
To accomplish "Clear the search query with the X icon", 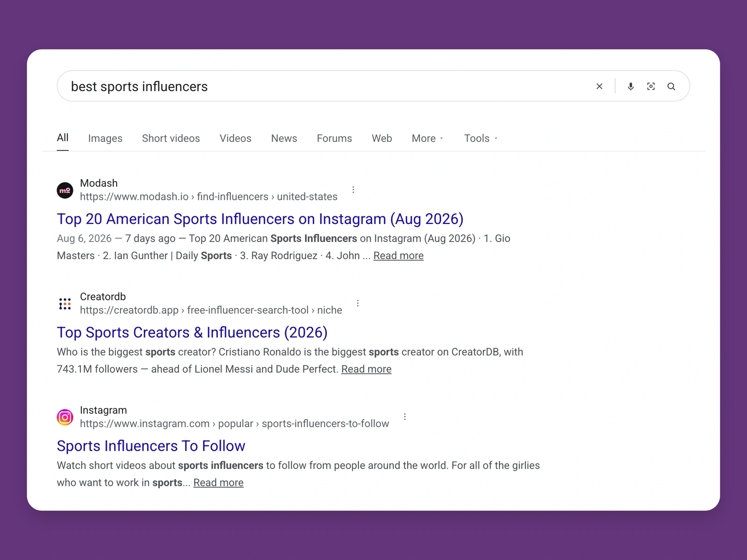I will [x=599, y=86].
